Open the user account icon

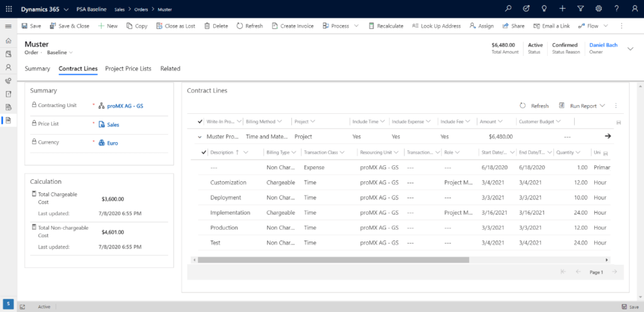coord(635,9)
